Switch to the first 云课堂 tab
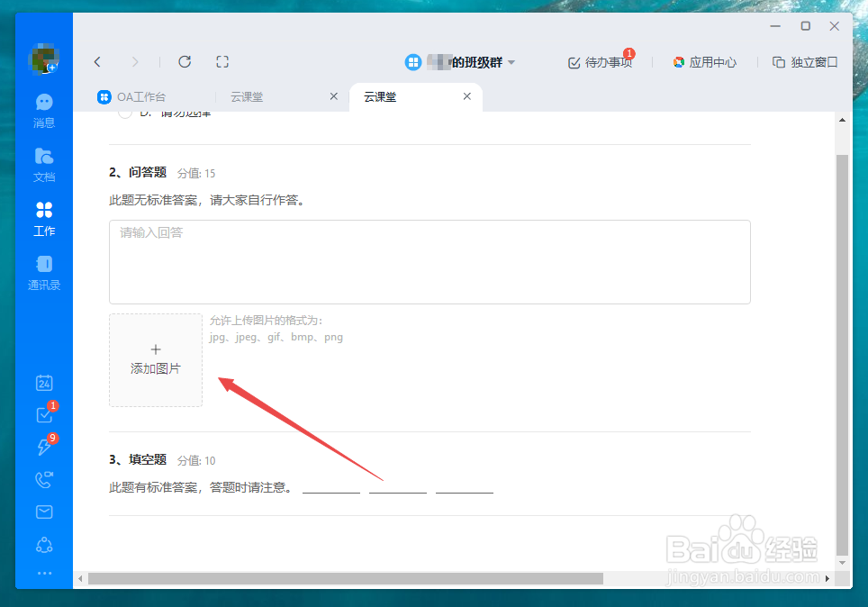The width and height of the screenshot is (868, 607). [247, 96]
